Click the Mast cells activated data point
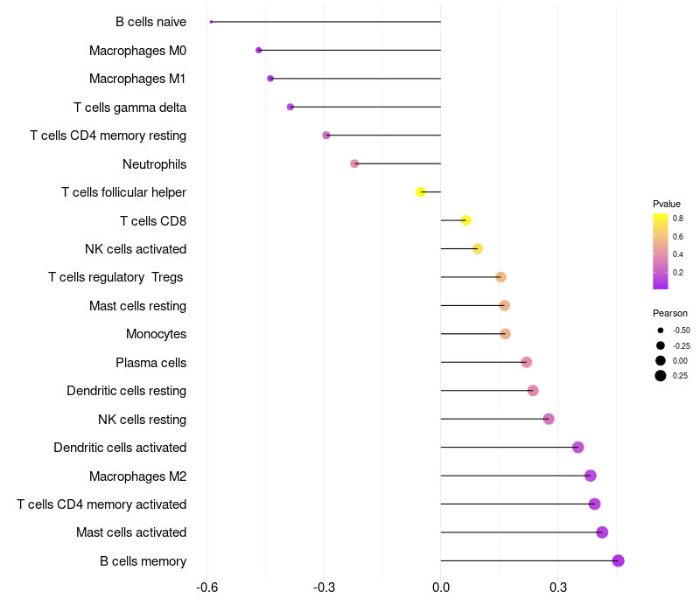 [x=602, y=532]
